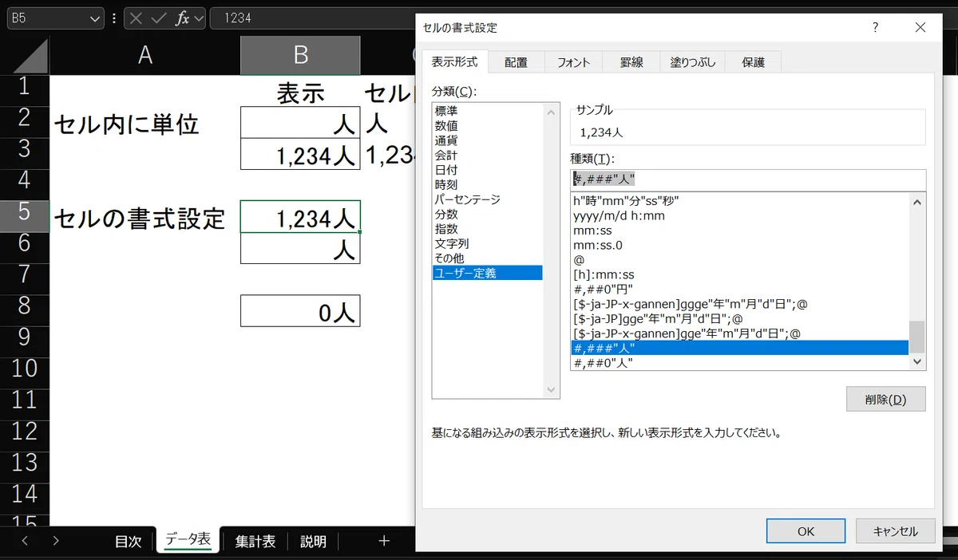The image size is (958, 560).
Task: Click the select-all triangle corner of the sheet
Action: click(x=30, y=56)
